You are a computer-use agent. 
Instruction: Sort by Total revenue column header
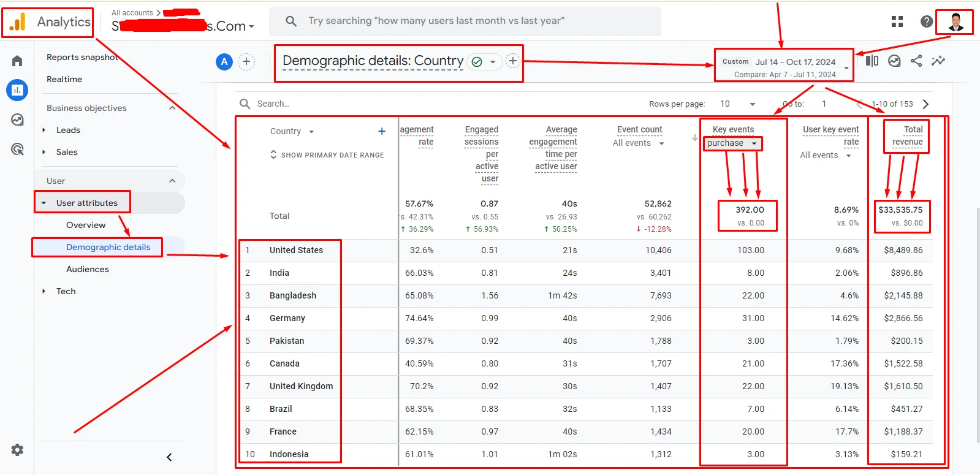908,135
